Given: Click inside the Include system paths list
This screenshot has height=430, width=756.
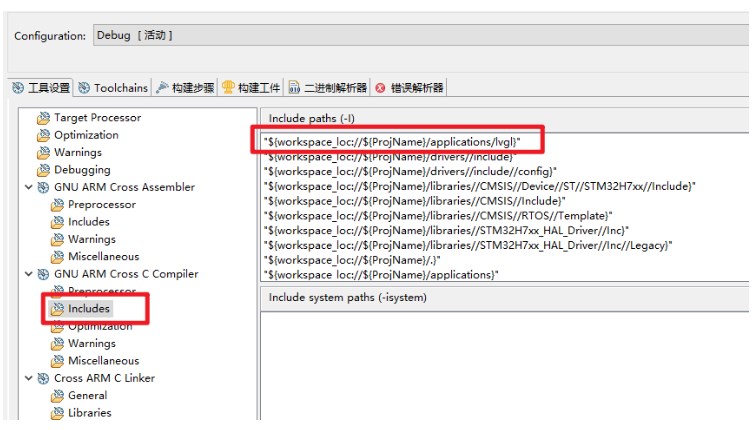Looking at the screenshot, I should point(505,365).
